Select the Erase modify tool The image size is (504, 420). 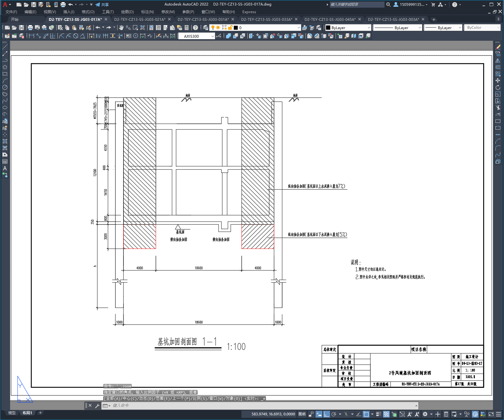tap(498, 47)
